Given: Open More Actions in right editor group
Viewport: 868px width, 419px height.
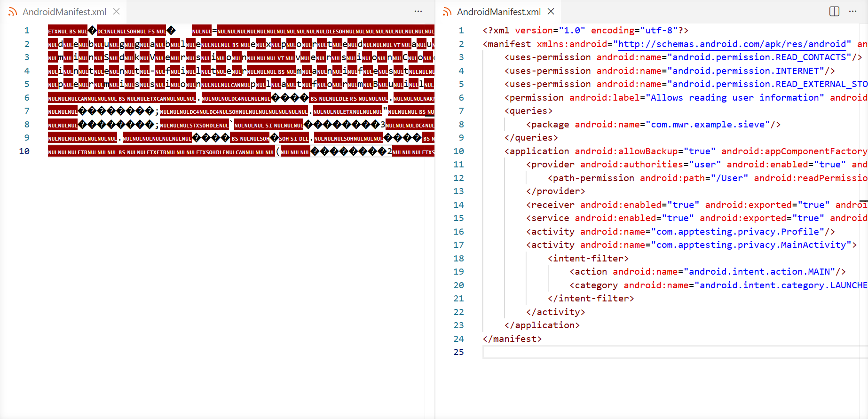Looking at the screenshot, I should pos(852,11).
